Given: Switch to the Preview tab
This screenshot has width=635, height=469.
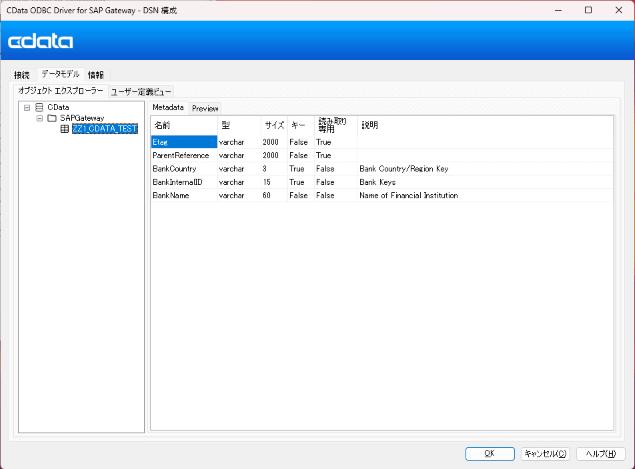Looking at the screenshot, I should click(x=205, y=109).
